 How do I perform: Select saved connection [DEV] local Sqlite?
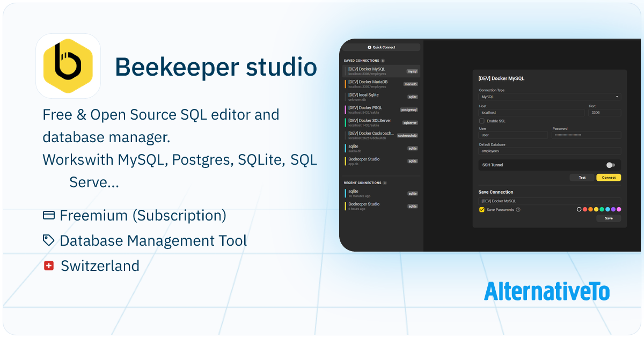tap(382, 97)
